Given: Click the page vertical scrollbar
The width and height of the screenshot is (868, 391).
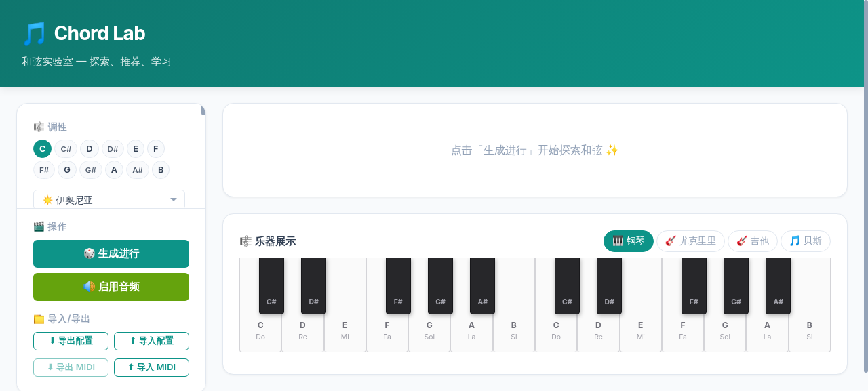Looking at the screenshot, I should (x=865, y=186).
